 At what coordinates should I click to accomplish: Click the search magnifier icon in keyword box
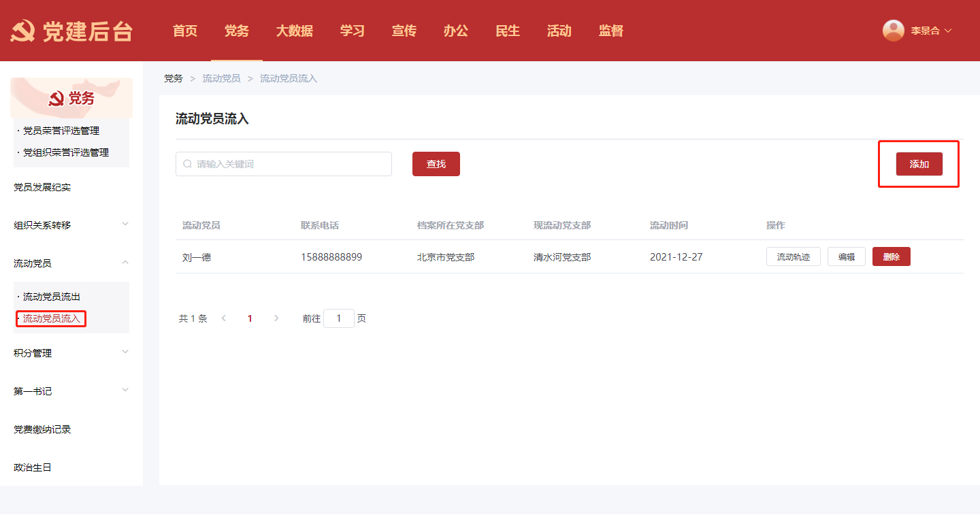coord(188,164)
